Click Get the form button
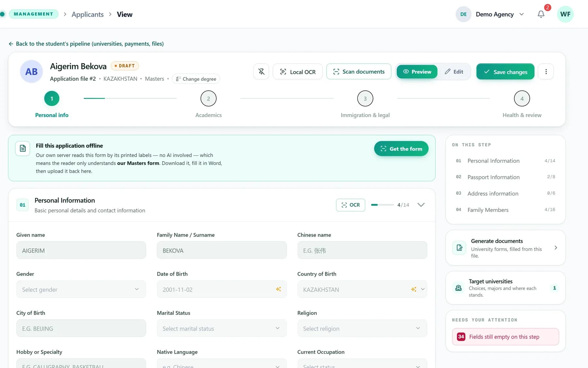 coord(401,149)
